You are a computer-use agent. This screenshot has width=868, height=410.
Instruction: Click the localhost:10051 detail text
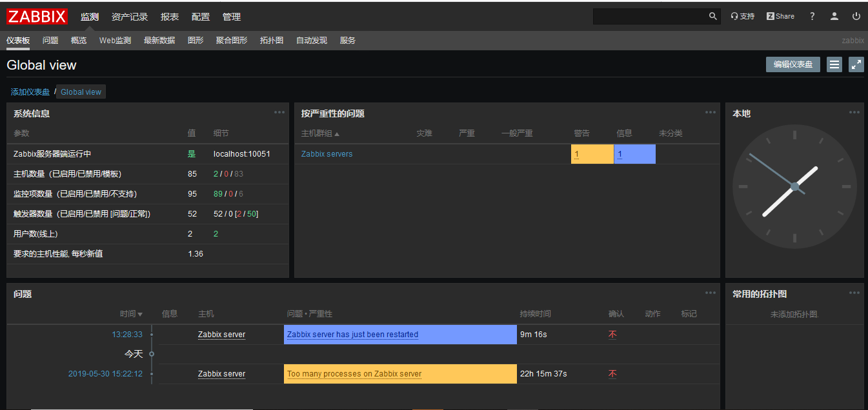tap(242, 154)
